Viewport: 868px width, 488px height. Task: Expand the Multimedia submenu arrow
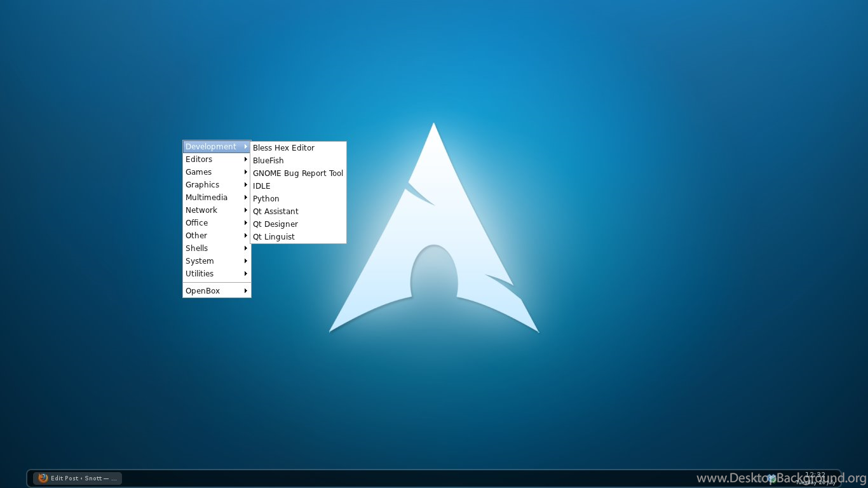(x=245, y=198)
